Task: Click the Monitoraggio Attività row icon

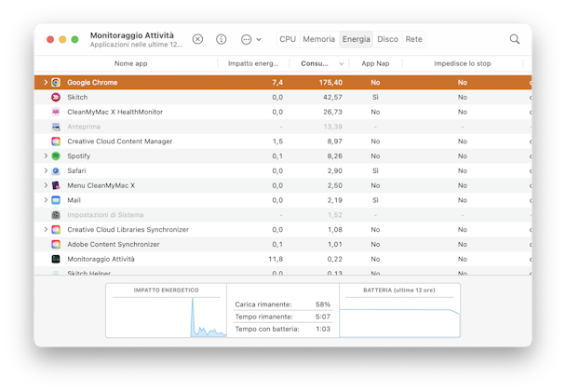Action: pos(56,259)
